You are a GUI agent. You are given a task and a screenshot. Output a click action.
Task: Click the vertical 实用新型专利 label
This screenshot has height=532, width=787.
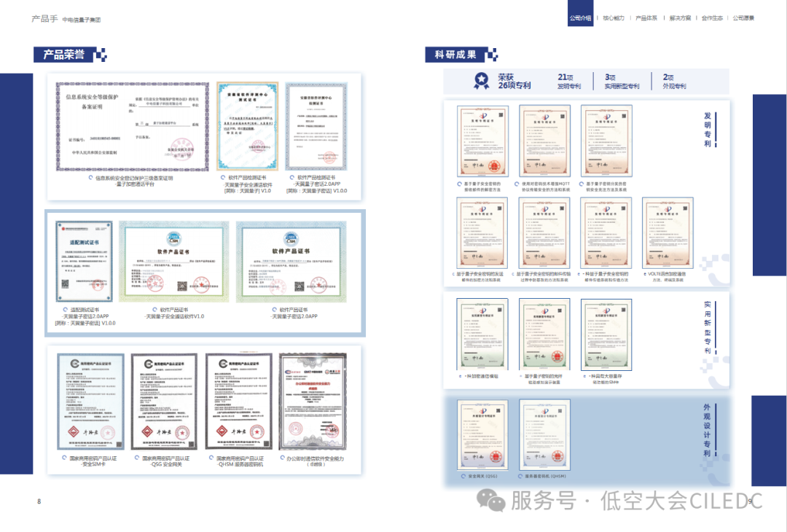tap(708, 327)
